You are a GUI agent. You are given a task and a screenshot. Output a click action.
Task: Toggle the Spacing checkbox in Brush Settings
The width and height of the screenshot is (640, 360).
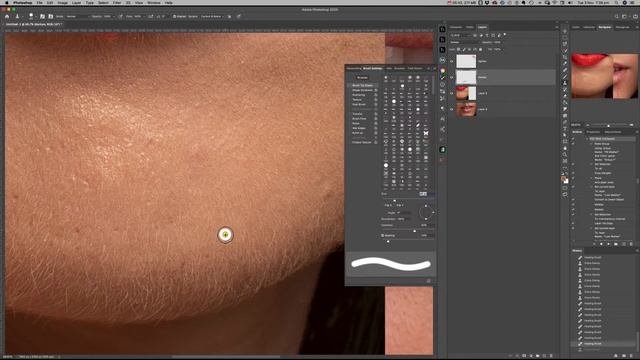[x=382, y=236]
